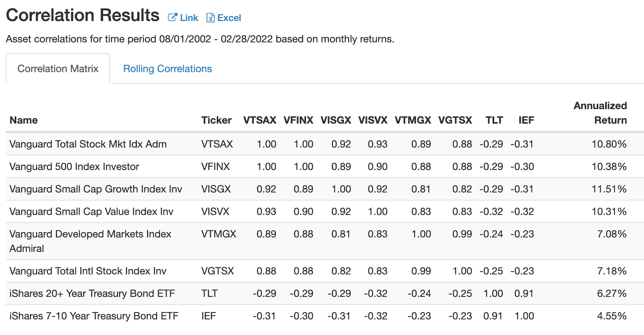Open the Link text hyperlink
The width and height of the screenshot is (644, 335).
(x=189, y=18)
